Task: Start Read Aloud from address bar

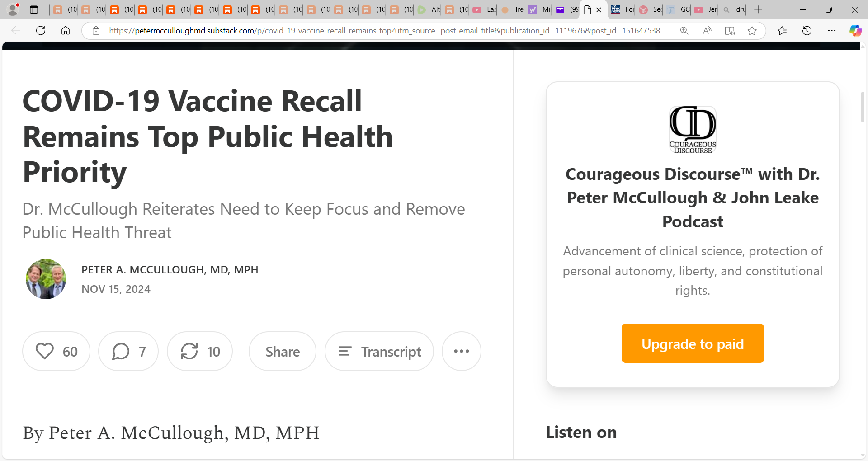Action: tap(707, 31)
